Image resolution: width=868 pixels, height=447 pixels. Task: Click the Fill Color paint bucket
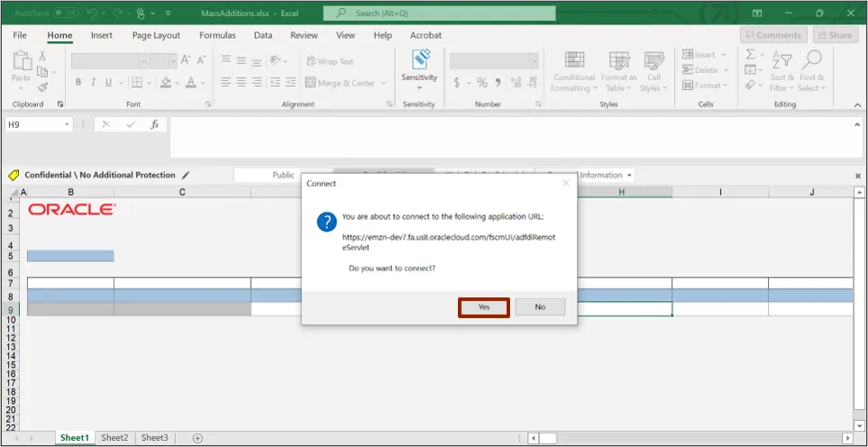point(165,83)
